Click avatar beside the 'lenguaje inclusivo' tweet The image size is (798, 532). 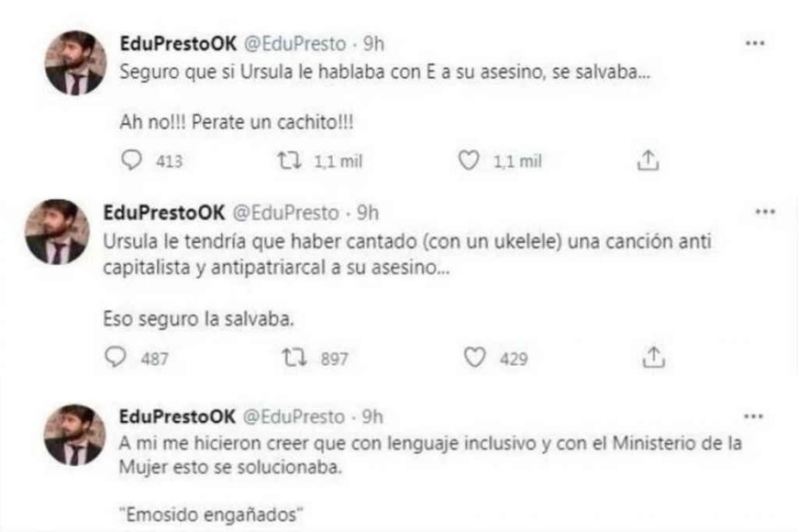click(x=74, y=434)
